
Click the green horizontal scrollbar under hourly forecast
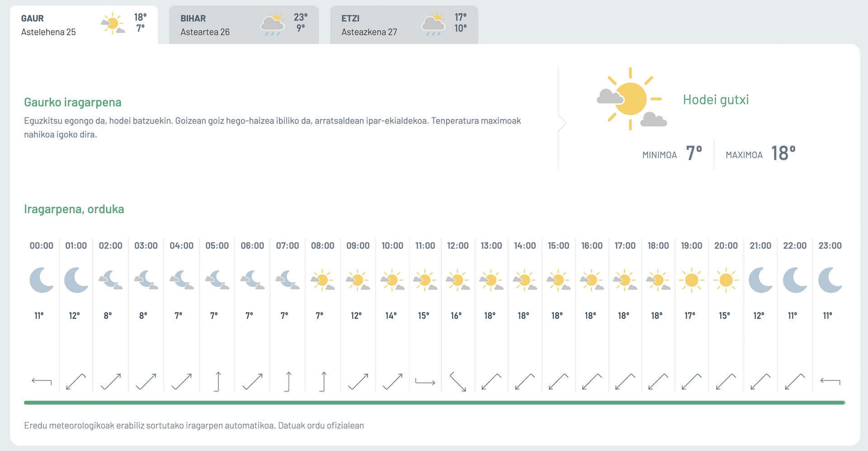[434, 403]
